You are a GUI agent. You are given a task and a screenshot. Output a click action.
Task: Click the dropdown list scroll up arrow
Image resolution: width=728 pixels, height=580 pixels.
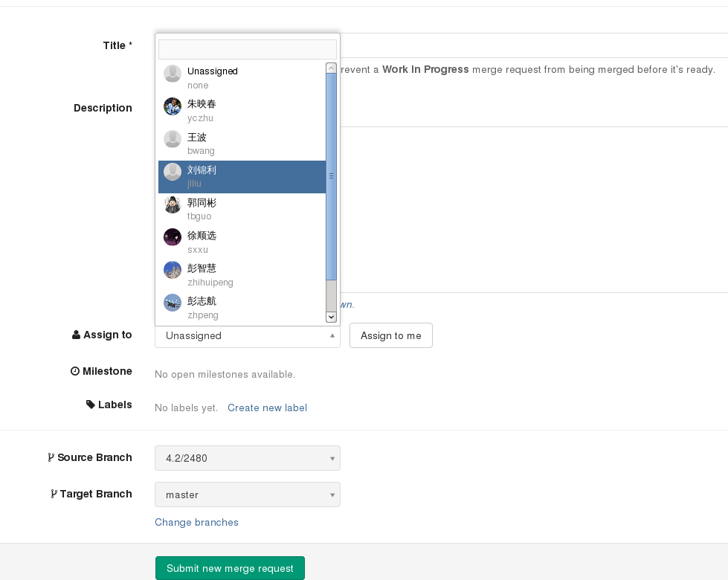tap(332, 68)
